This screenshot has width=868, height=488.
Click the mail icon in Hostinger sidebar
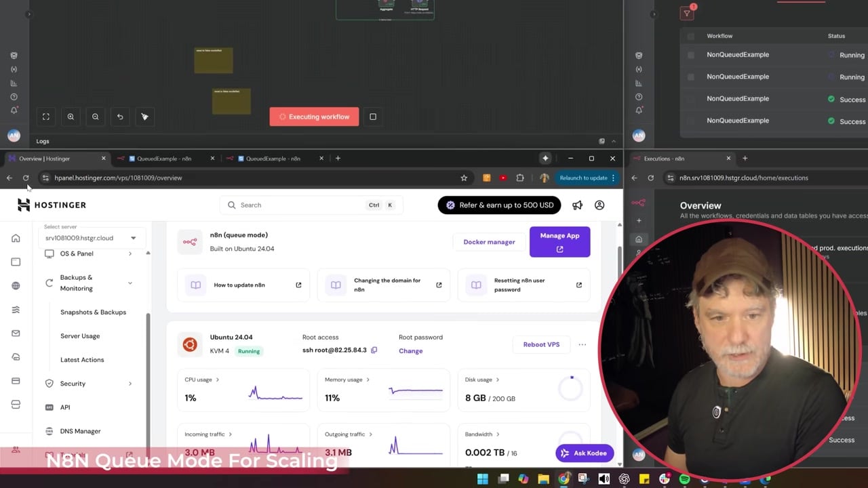click(16, 333)
